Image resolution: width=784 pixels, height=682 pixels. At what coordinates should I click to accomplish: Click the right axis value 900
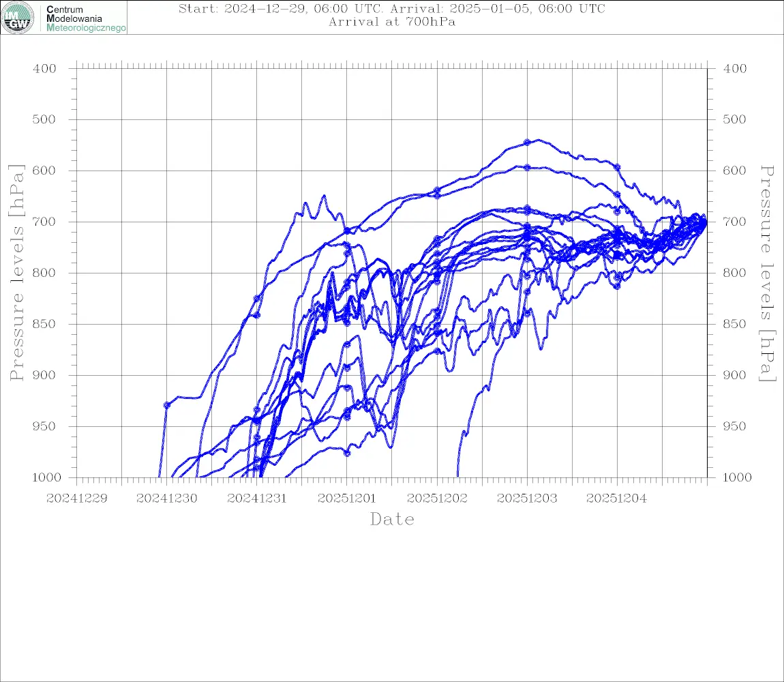pyautogui.click(x=735, y=375)
